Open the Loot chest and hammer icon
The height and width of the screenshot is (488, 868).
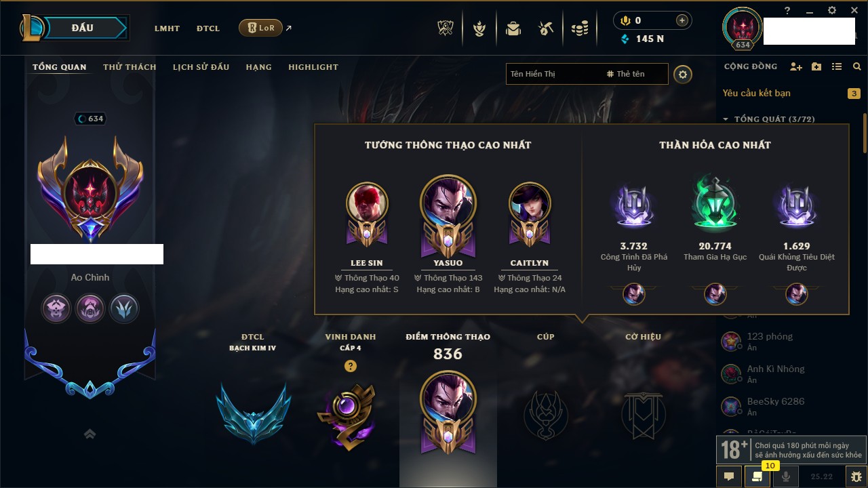coord(546,28)
